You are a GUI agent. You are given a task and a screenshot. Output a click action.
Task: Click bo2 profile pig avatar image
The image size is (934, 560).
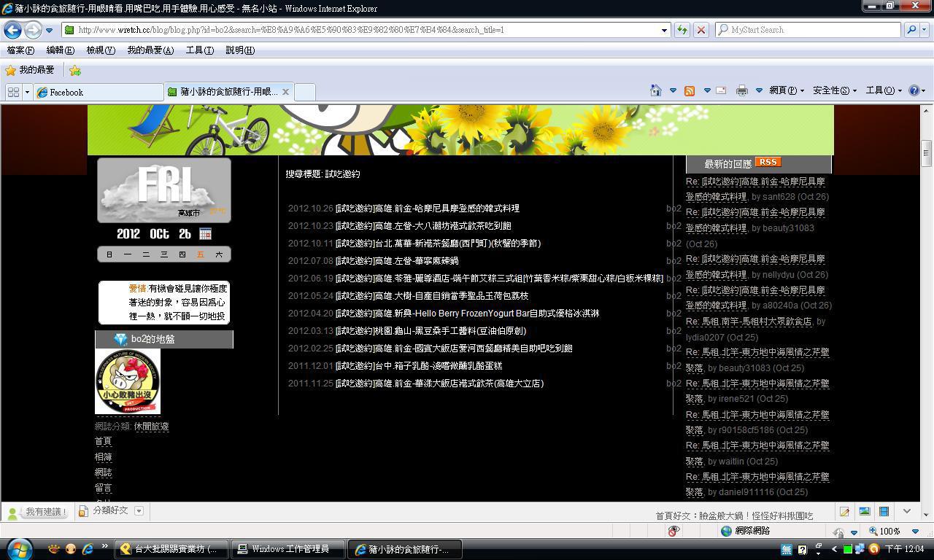point(128,381)
